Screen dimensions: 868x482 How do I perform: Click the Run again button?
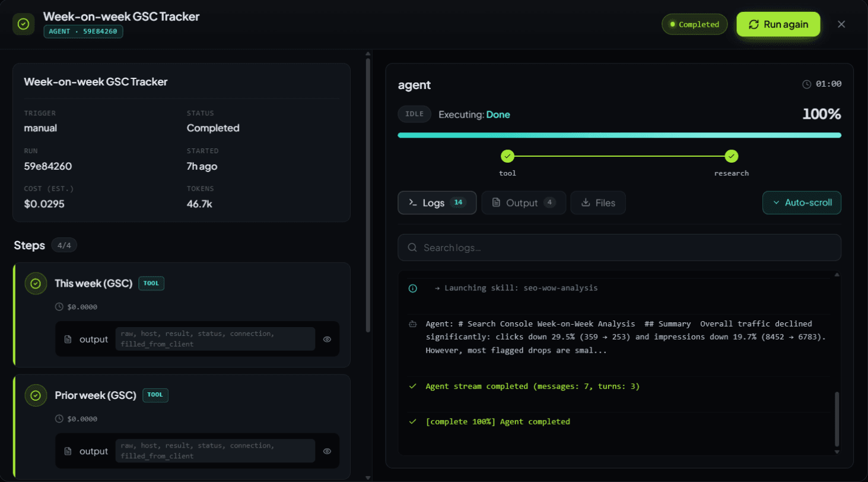tap(778, 24)
